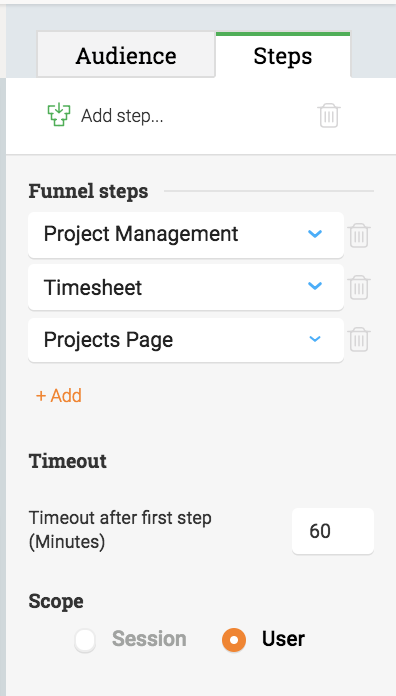
Task: Expand the Projects Page step chevron
Action: [315, 339]
